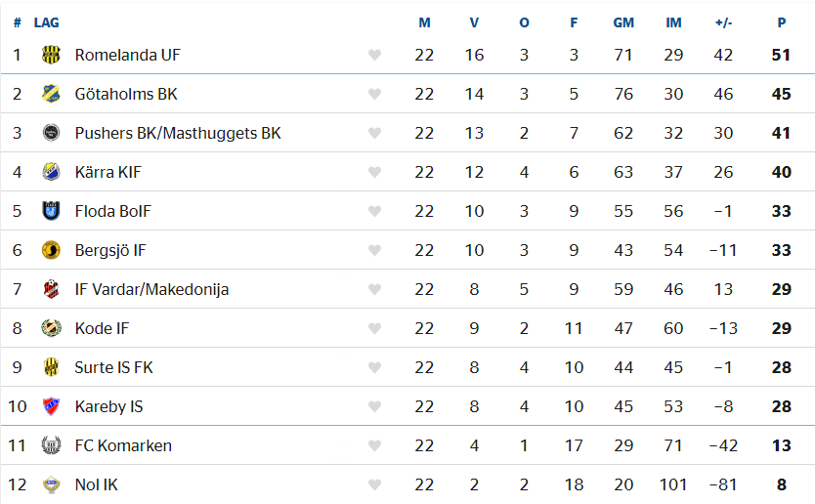Click the Romelanda UF club crest
Viewport: 815px width, 504px height.
[51, 55]
